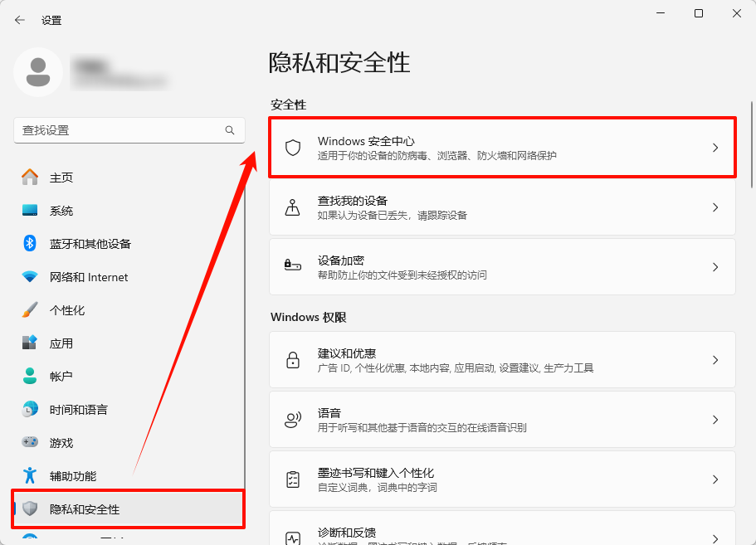This screenshot has width=756, height=545.
Task: Open 墨迹书写和键入个性化 settings
Action: (x=498, y=479)
